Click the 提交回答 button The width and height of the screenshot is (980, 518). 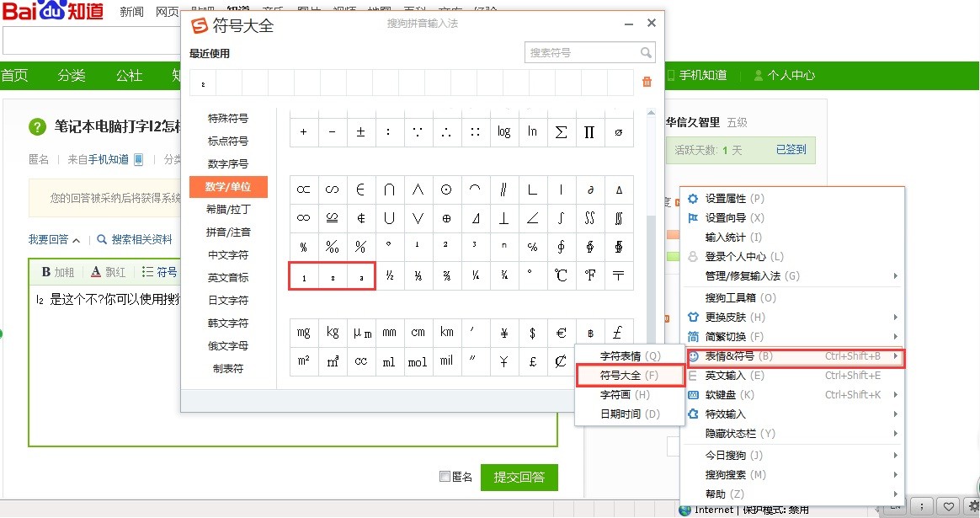point(519,478)
